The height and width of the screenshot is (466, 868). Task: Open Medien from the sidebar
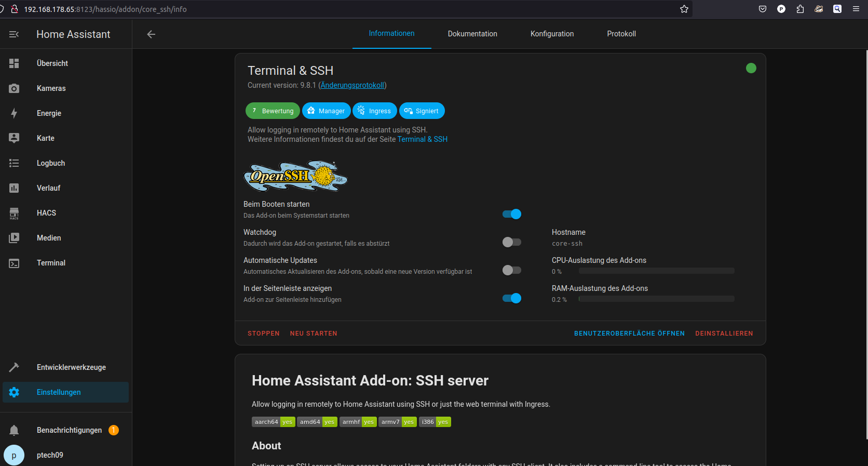coord(49,238)
